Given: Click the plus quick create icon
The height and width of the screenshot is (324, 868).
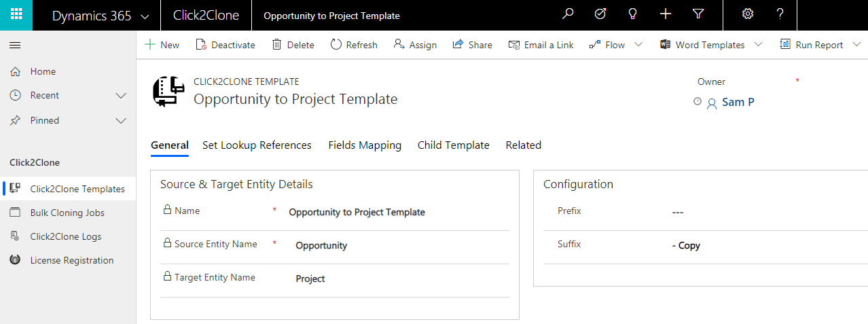Looking at the screenshot, I should tap(666, 14).
